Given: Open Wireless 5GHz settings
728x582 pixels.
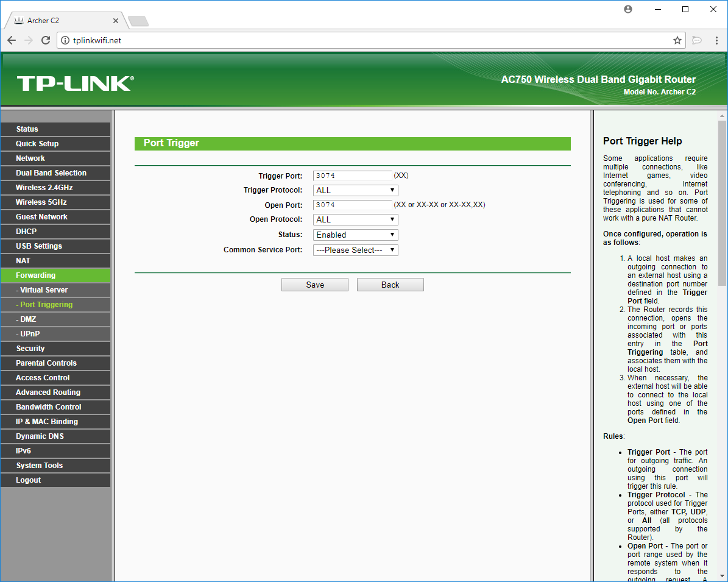Looking at the screenshot, I should [x=55, y=202].
